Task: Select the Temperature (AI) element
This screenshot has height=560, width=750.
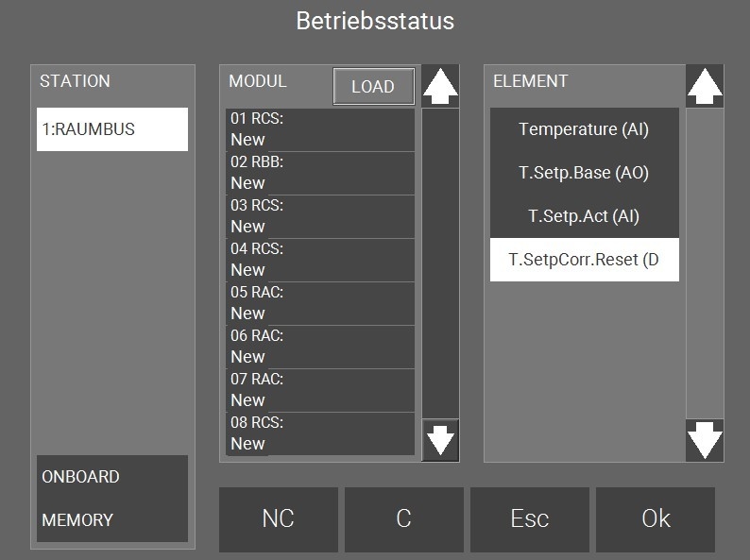Action: click(584, 129)
